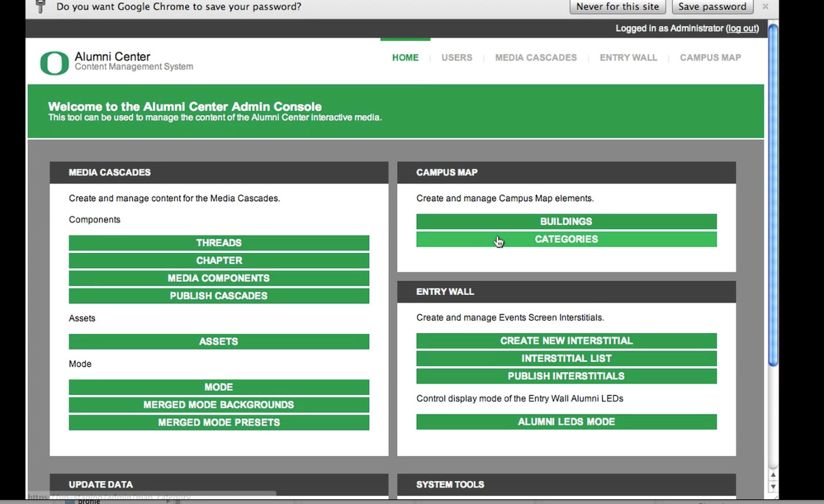Click the page's vertical scrollbar thumb
The image size is (824, 504).
click(x=773, y=194)
